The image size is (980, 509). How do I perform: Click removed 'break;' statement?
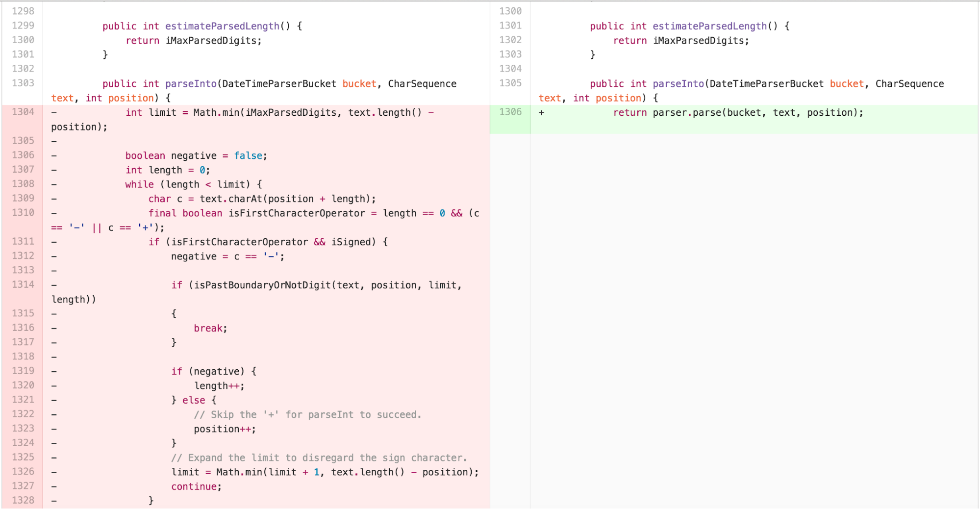click(x=210, y=329)
